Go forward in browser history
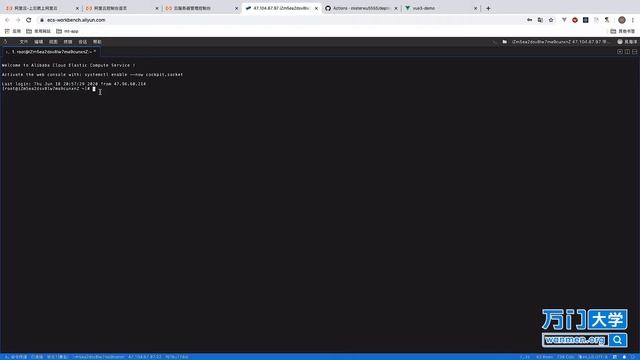640x360 pixels. [18, 20]
